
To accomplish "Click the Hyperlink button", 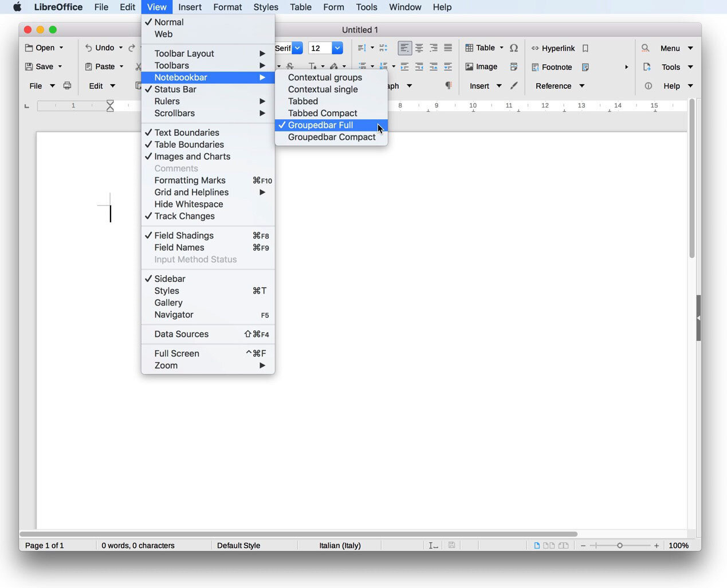I will click(x=553, y=48).
